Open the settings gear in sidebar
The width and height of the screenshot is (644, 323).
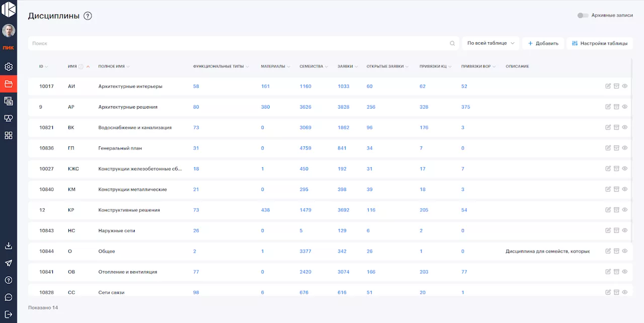coord(9,67)
